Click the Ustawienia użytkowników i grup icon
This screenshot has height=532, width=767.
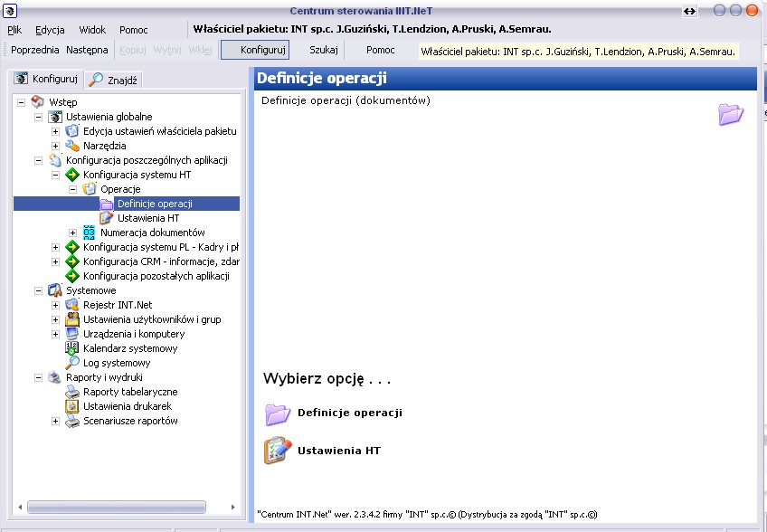pyautogui.click(x=72, y=319)
